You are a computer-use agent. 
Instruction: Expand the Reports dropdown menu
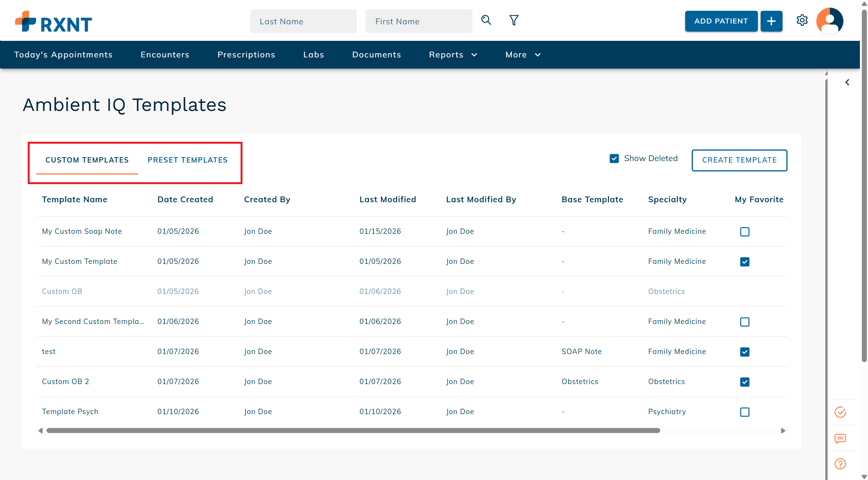[x=453, y=55]
